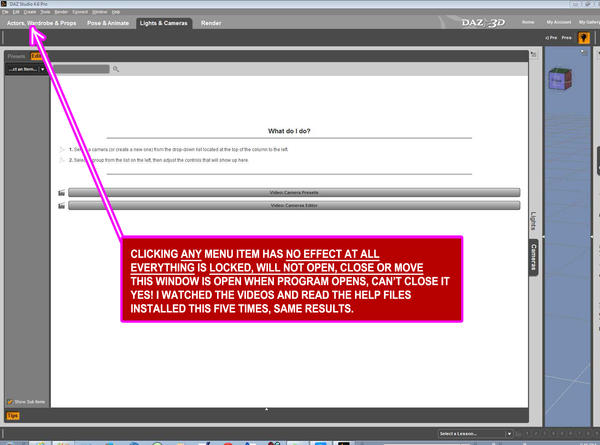Screen dimensions: 600x445
Task: Click the search filter input field
Action: [x=80, y=69]
